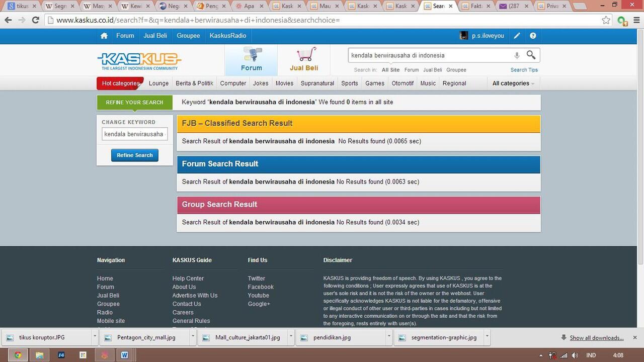
Task: Reload the page with refresh icon
Action: (35, 20)
